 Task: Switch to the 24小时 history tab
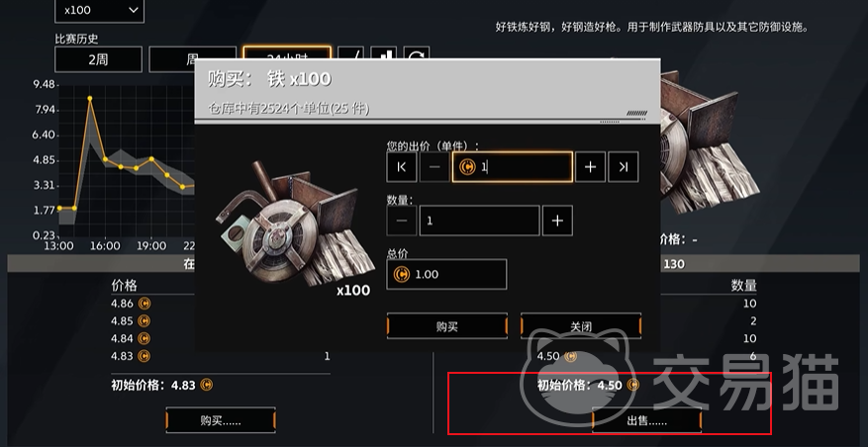[287, 53]
